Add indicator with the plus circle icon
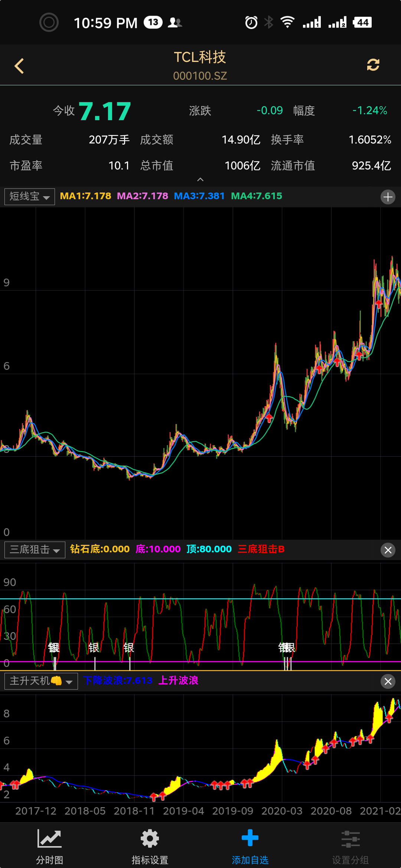This screenshot has width=401, height=868. pyautogui.click(x=388, y=197)
